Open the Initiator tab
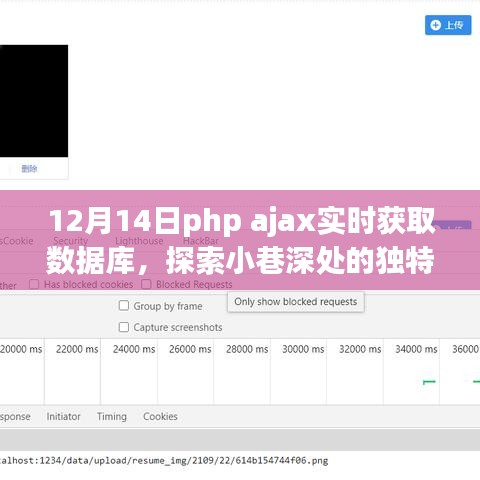Viewport: 480px width, 480px height. click(63, 416)
